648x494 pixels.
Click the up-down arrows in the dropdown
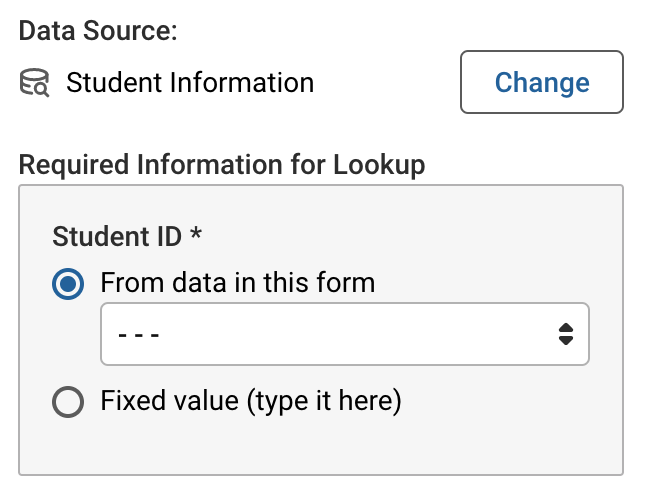pyautogui.click(x=565, y=334)
